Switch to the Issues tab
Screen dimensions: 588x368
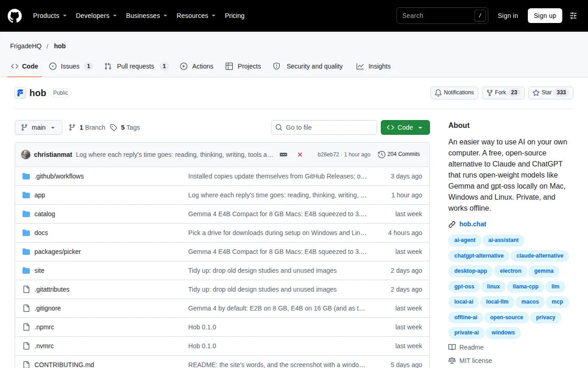[71, 66]
